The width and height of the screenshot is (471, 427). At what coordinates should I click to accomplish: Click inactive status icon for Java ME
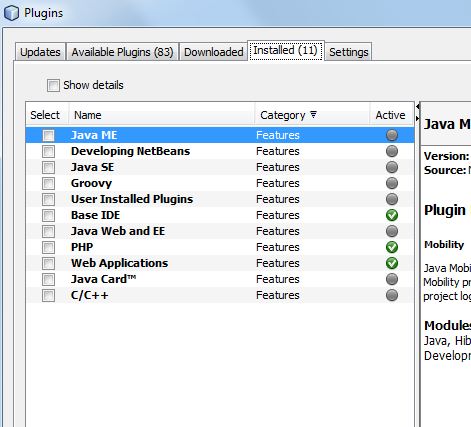pos(392,135)
